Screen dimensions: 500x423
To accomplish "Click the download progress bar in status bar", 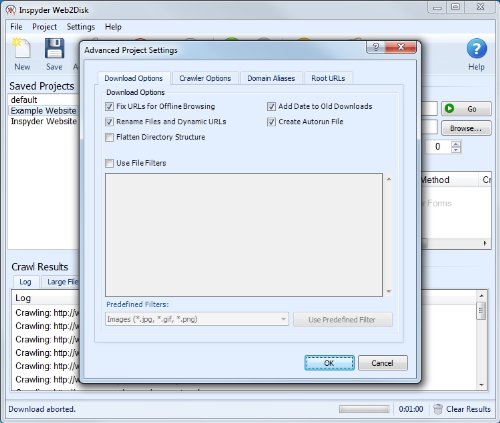I will 364,409.
